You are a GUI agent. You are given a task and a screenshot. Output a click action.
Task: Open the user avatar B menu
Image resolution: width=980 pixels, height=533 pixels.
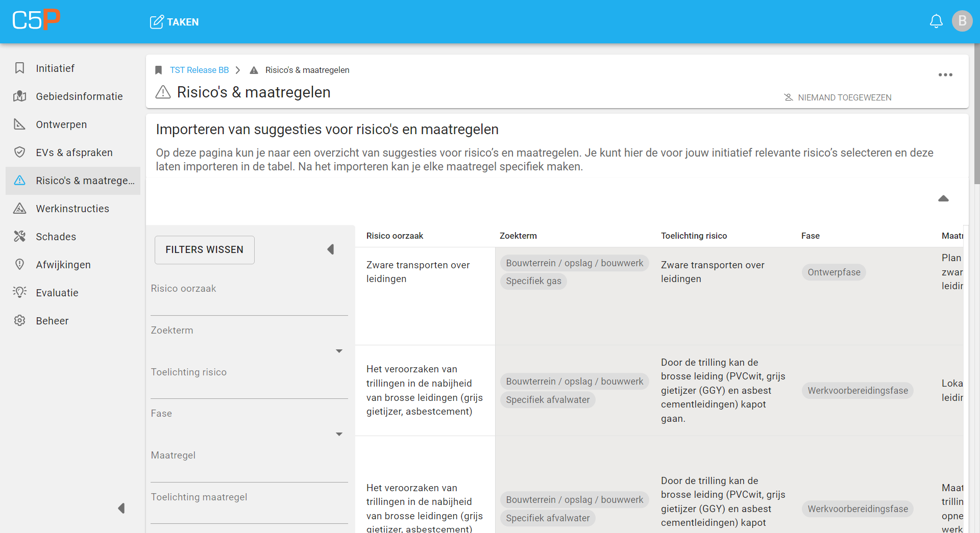(962, 21)
